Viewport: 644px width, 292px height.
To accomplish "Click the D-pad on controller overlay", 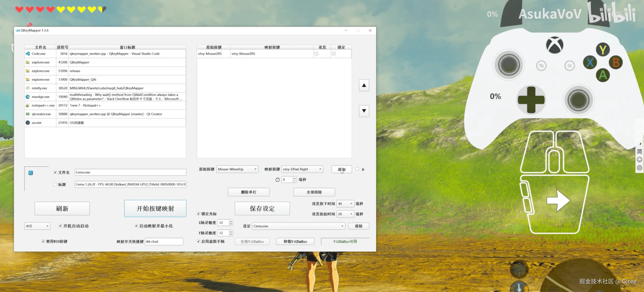I will click(531, 100).
